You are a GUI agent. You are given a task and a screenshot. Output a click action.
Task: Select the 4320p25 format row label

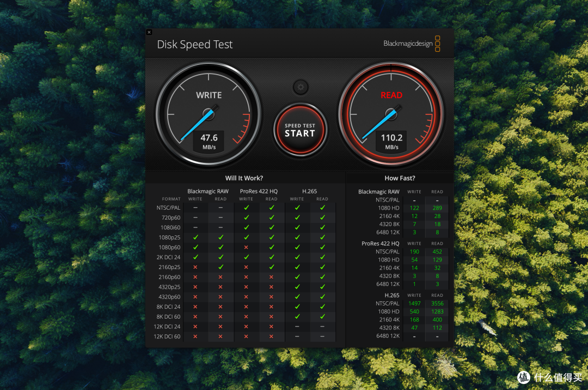169,287
